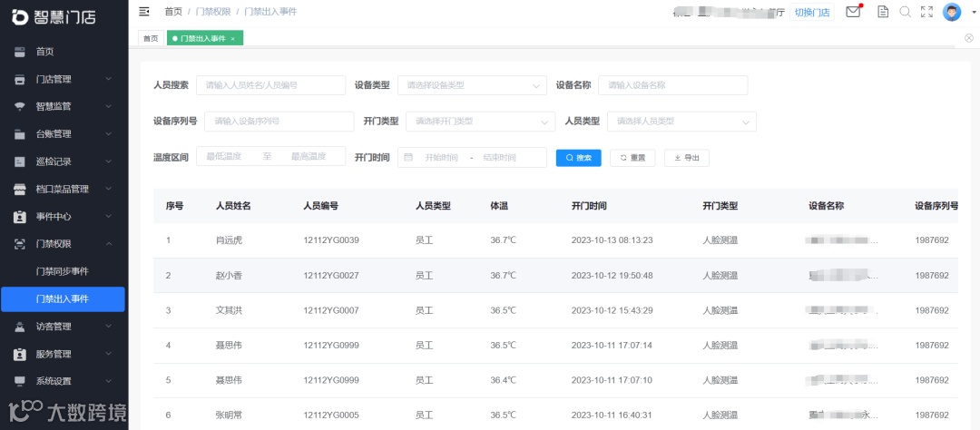Close all tabs icon at far right

tap(969, 38)
